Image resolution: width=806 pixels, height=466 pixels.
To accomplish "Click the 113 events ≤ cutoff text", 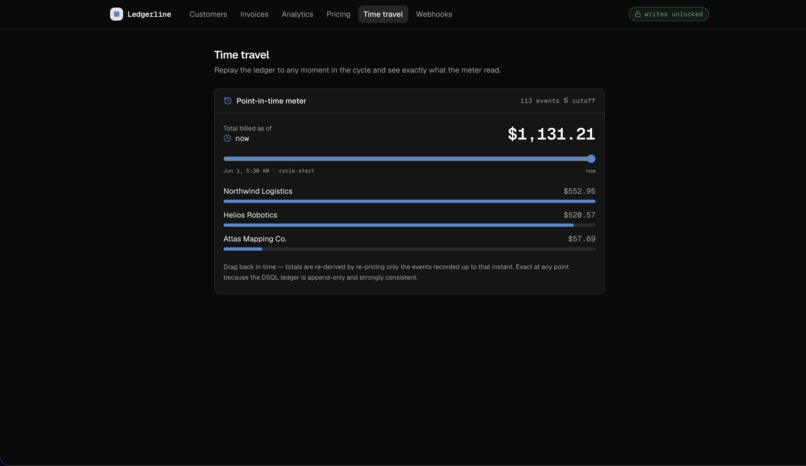I will pos(558,101).
